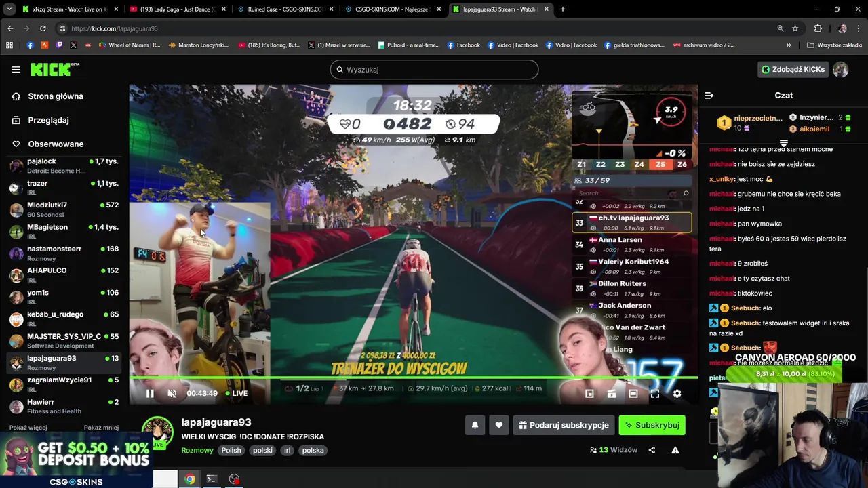The width and height of the screenshot is (868, 488).
Task: Pause the live stream video
Action: point(150,393)
